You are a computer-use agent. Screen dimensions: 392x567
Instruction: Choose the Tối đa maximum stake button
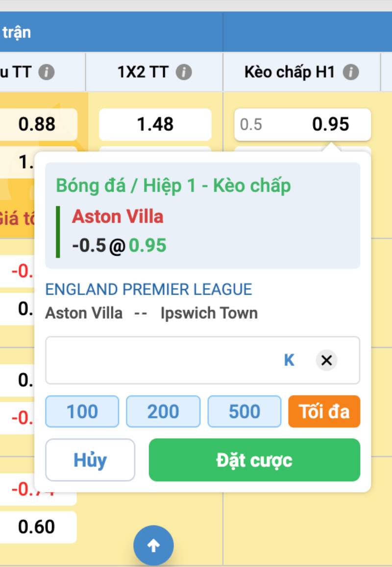pyautogui.click(x=324, y=412)
